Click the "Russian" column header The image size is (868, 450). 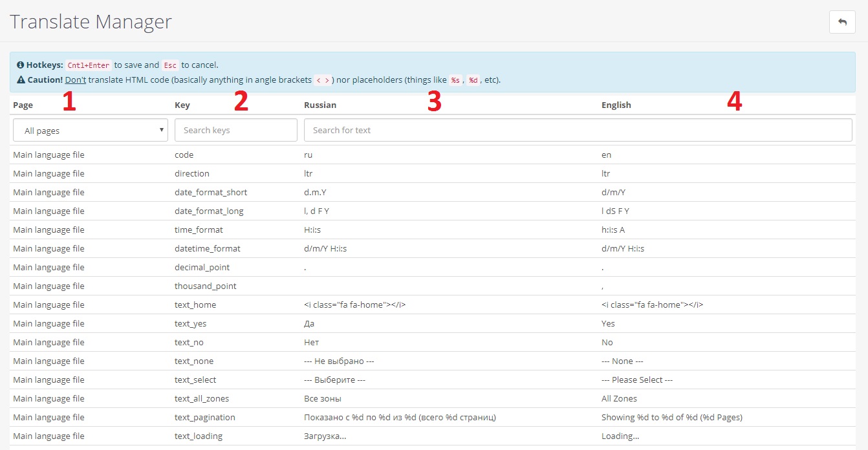pyautogui.click(x=320, y=105)
